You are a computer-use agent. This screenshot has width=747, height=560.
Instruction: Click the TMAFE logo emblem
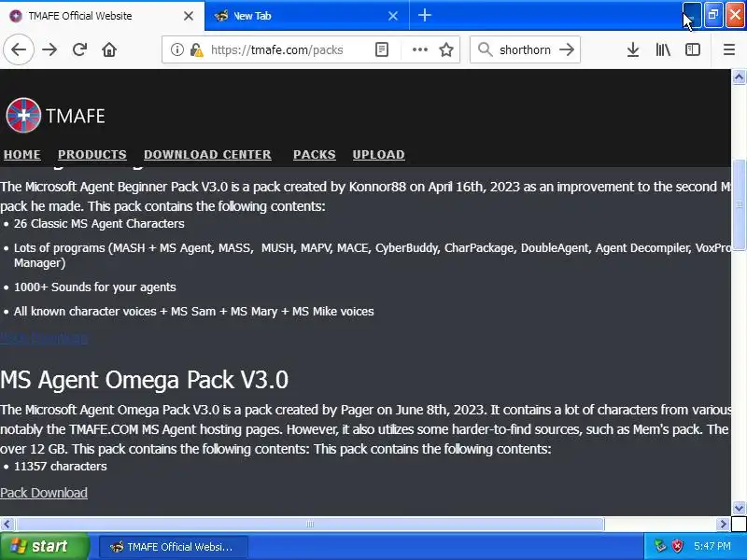point(23,115)
